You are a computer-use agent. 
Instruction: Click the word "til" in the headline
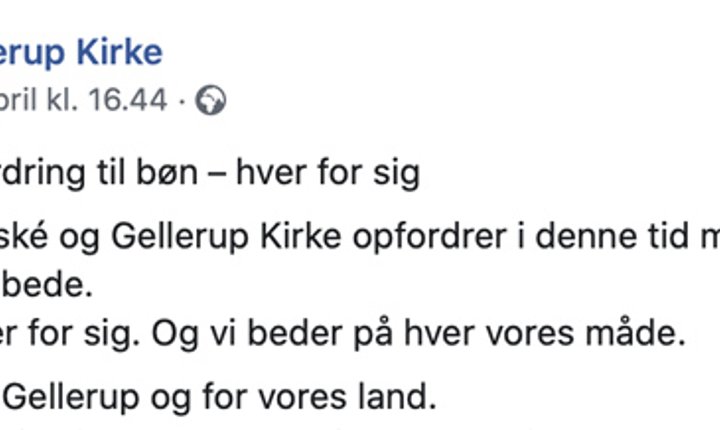click(111, 173)
